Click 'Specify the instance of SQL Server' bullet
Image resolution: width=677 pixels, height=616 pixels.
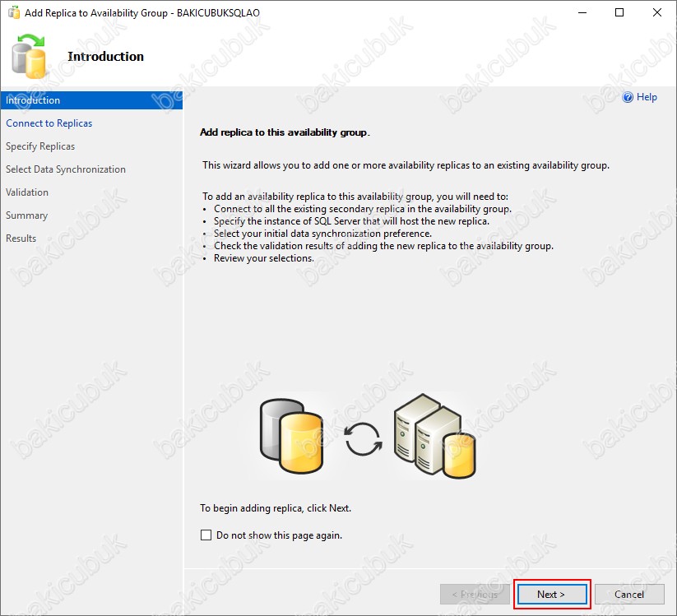[x=351, y=221]
